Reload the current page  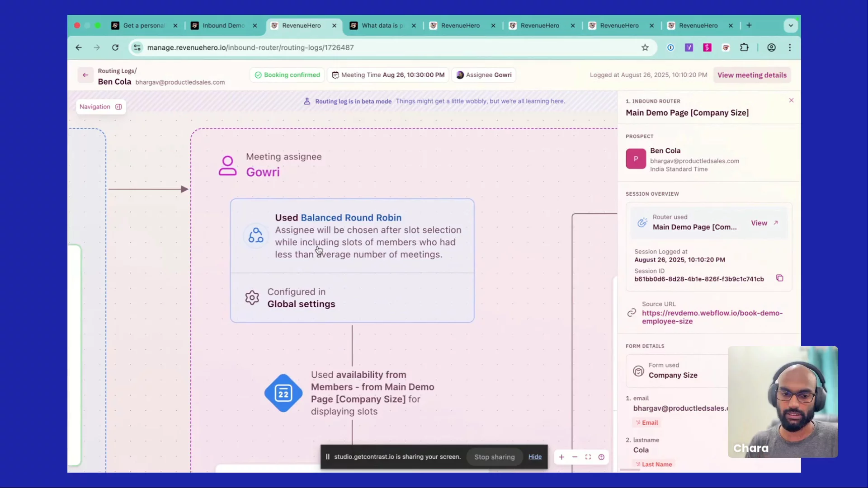coord(115,47)
